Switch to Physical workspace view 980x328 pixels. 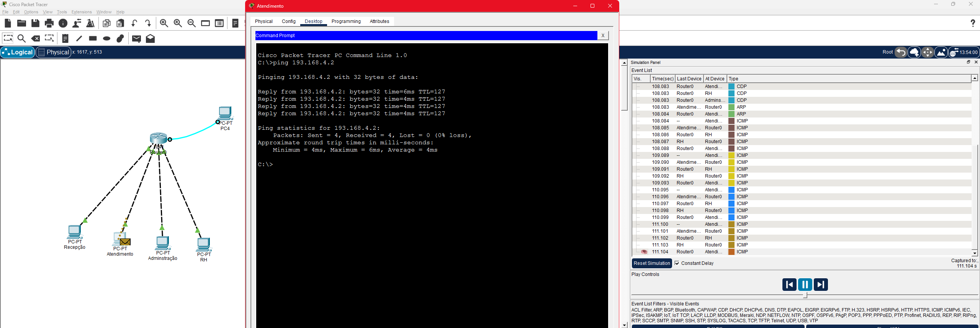[x=54, y=52]
